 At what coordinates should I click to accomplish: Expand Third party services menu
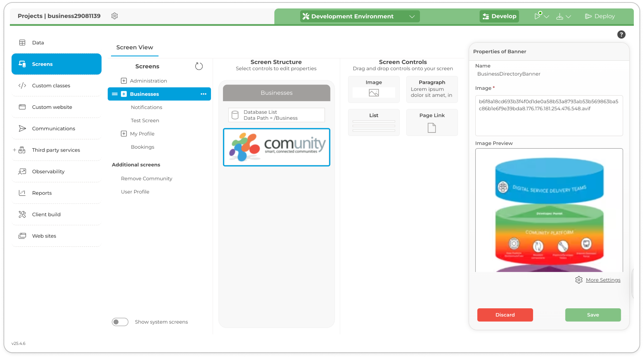(14, 150)
